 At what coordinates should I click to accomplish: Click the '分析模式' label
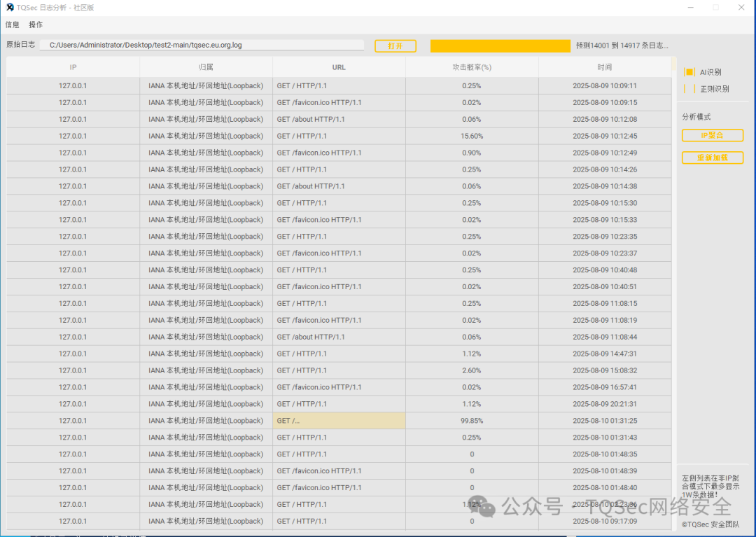pyautogui.click(x=696, y=117)
